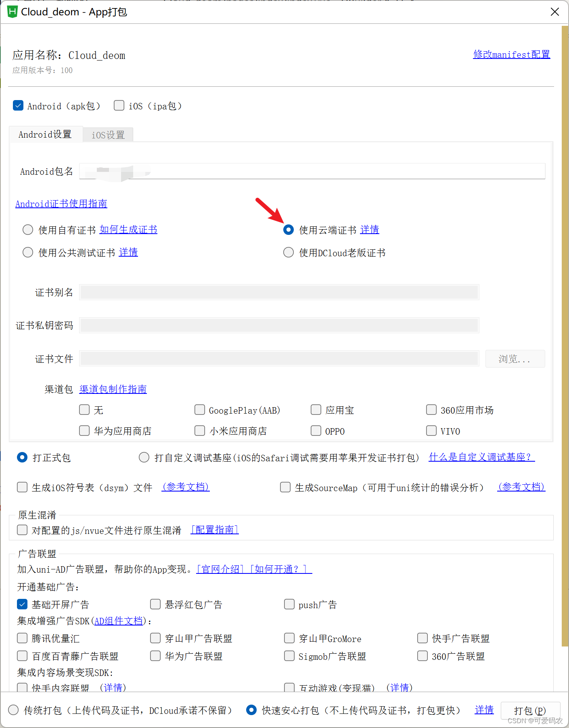Switch to the Android设置 tab

45,134
